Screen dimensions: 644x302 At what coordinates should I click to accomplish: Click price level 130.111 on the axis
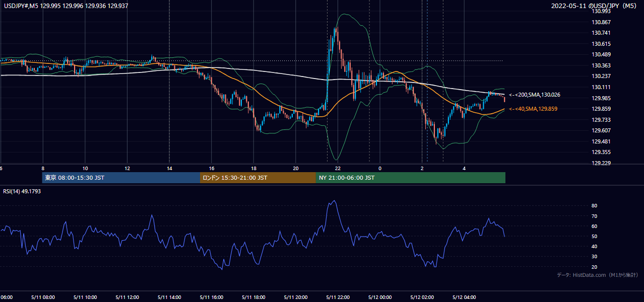(x=602, y=87)
